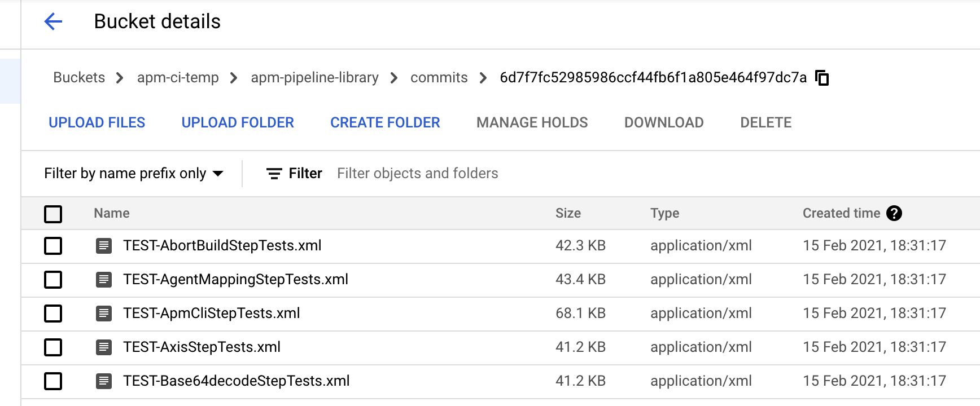
Task: Open the Filter by name prefix dropdown
Action: point(134,174)
